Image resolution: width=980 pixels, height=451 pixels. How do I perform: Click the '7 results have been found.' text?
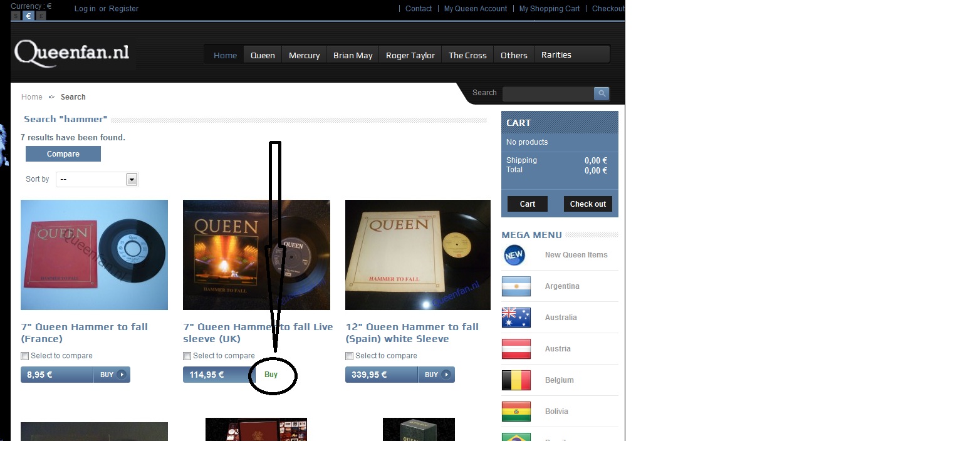(x=73, y=137)
